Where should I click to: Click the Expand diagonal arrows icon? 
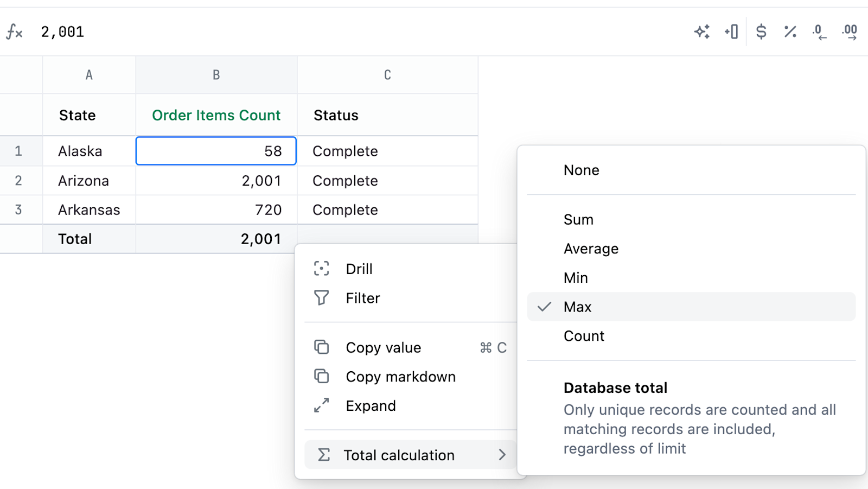click(x=321, y=405)
